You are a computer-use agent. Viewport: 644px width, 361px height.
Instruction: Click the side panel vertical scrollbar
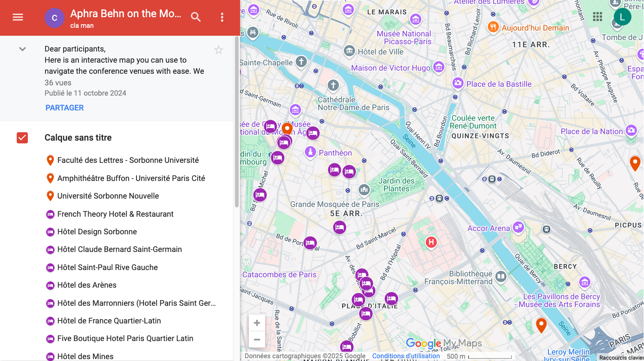click(x=237, y=122)
